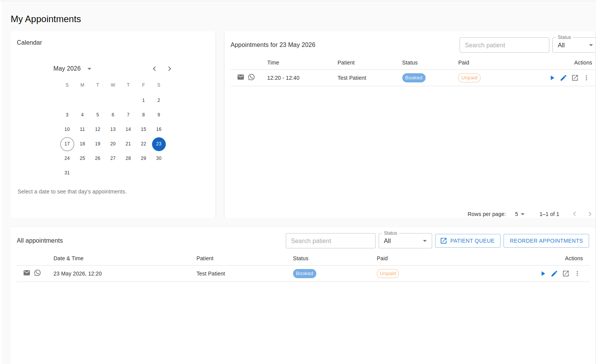The width and height of the screenshot is (596, 364).
Task: Edit the 23 May 2026, 12:20 appointment
Action: [554, 274]
